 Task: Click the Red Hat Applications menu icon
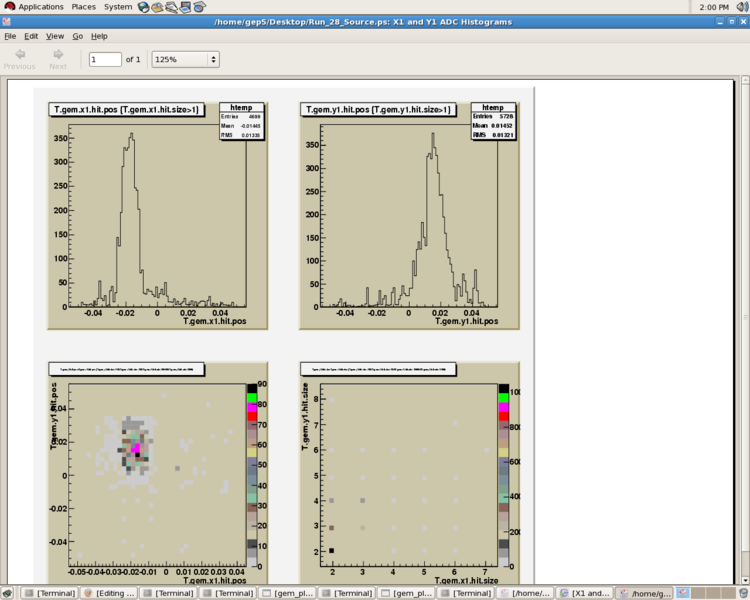9,7
